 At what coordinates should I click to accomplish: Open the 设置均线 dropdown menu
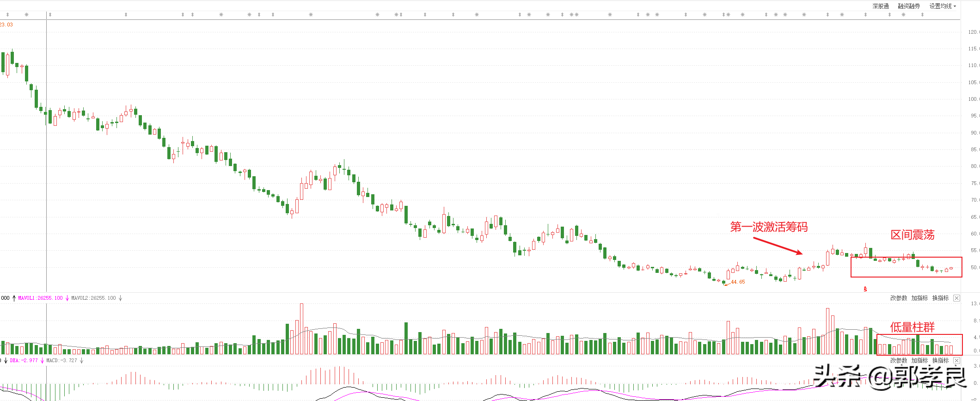click(x=943, y=6)
